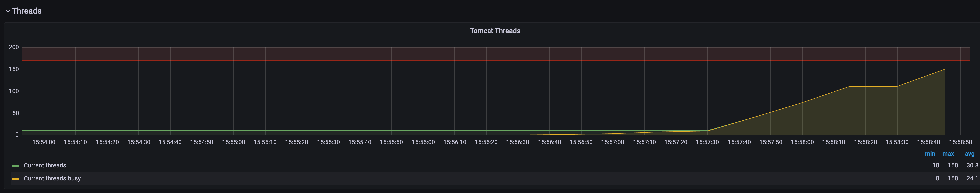This screenshot has width=980, height=193.
Task: Toggle the Current threads legend series
Action: 45,165
